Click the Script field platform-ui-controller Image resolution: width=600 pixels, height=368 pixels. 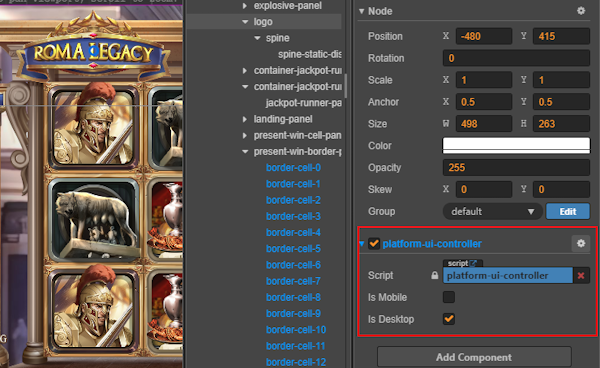tap(508, 275)
